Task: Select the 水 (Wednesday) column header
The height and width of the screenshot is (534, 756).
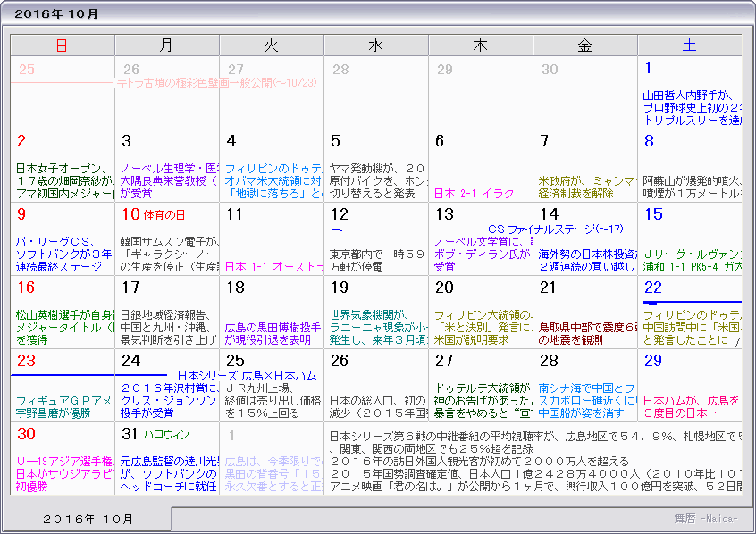Action: (376, 44)
